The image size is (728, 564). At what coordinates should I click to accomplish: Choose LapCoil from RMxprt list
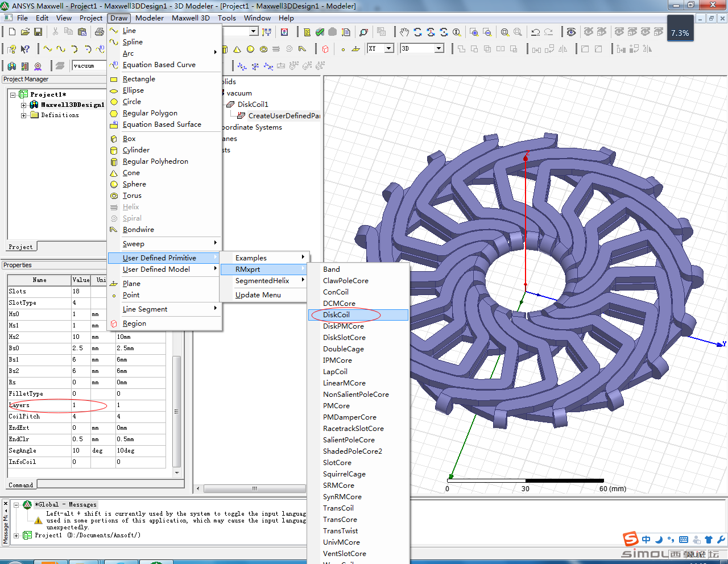click(358, 371)
